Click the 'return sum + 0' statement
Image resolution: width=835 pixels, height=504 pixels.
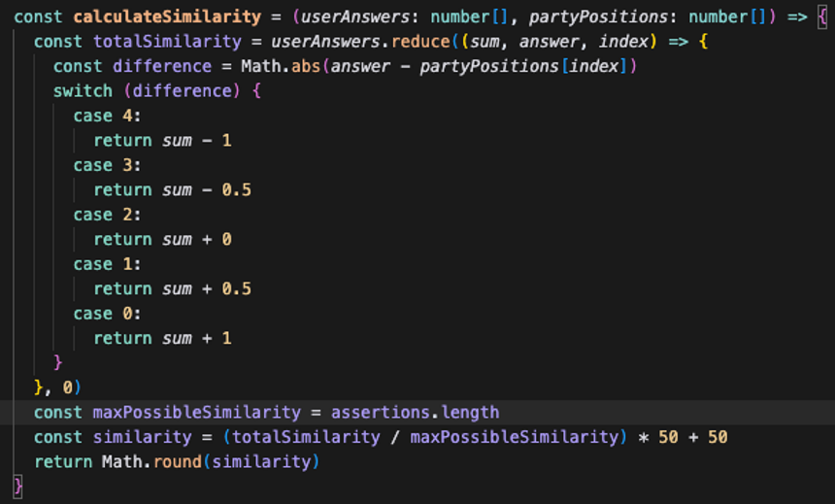point(163,240)
